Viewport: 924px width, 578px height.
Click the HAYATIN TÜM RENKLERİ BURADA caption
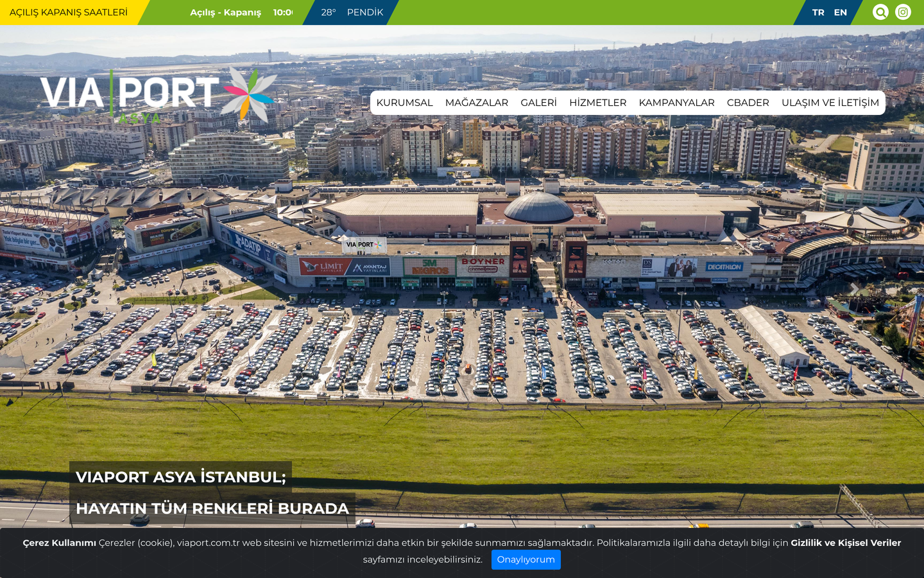(212, 509)
